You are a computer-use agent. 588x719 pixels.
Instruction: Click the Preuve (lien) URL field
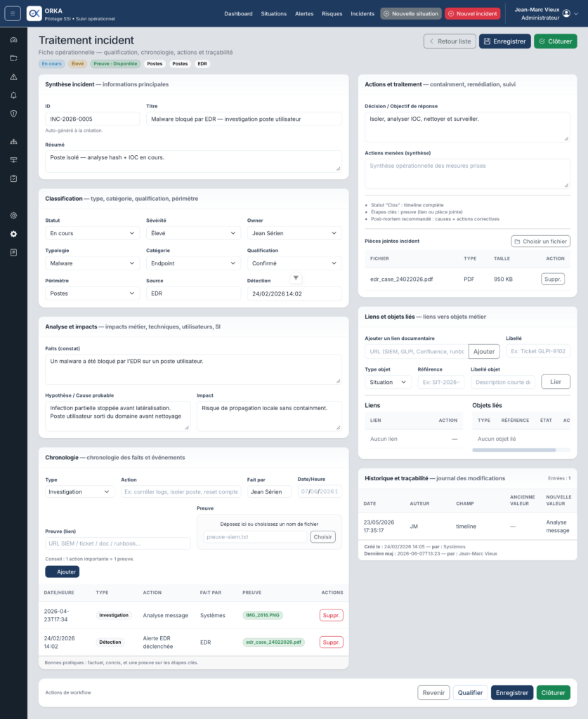[x=117, y=543]
